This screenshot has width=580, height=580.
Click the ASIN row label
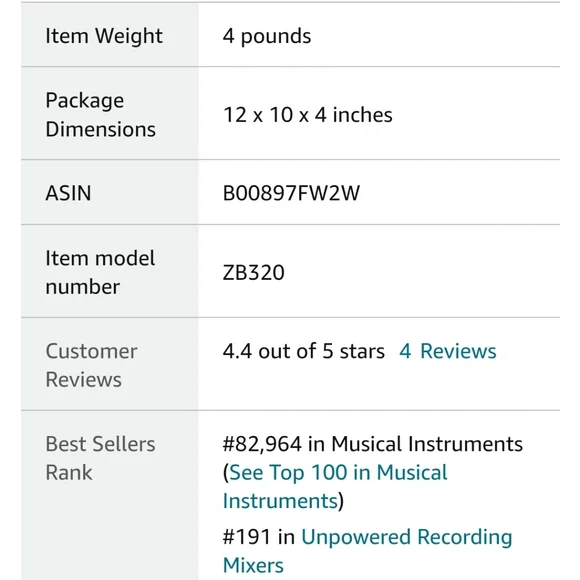pyautogui.click(x=68, y=193)
